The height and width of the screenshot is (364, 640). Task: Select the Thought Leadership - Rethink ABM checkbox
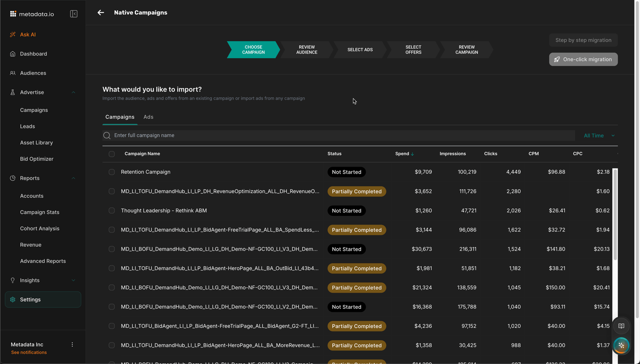click(111, 211)
